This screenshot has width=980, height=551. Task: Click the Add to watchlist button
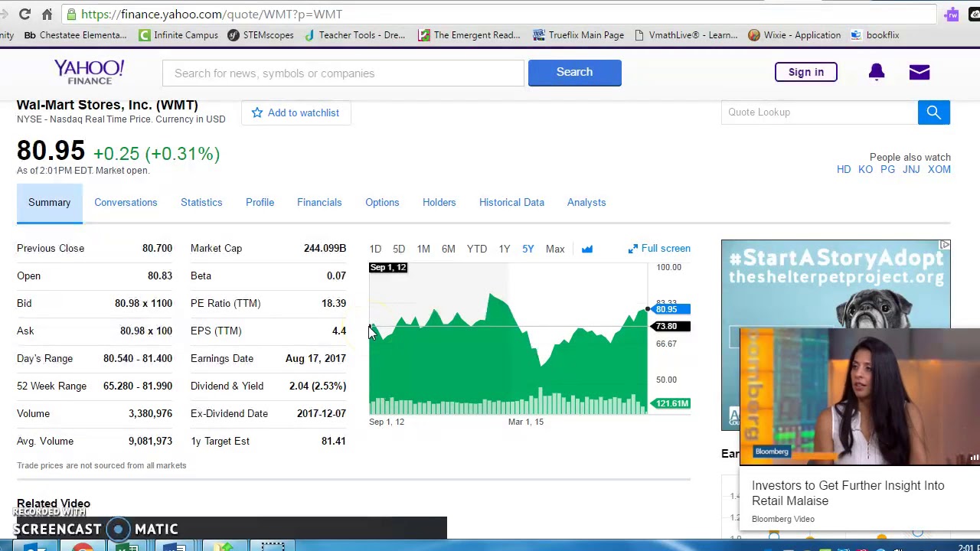pyautogui.click(x=296, y=112)
